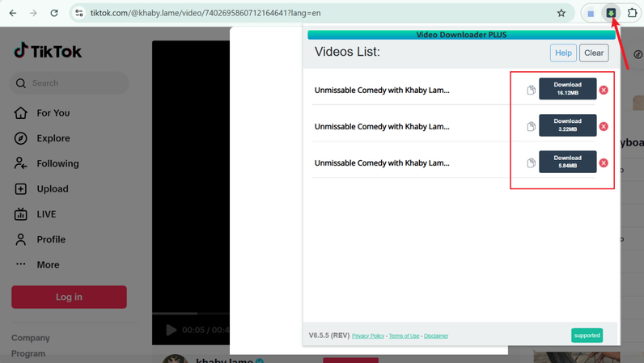This screenshot has height=363, width=644.
Task: Open the Terms of Use link
Action: 405,336
